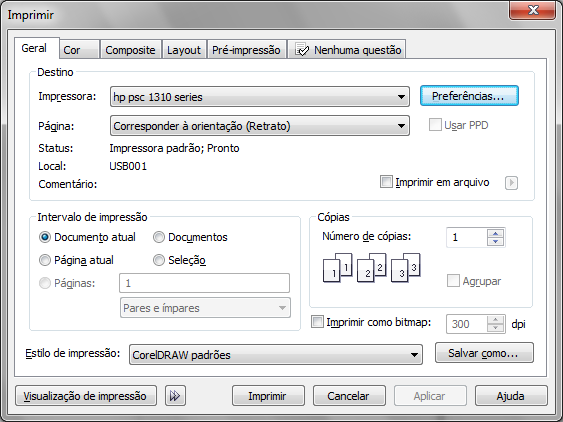Select the Documentos radio button

coord(159,237)
